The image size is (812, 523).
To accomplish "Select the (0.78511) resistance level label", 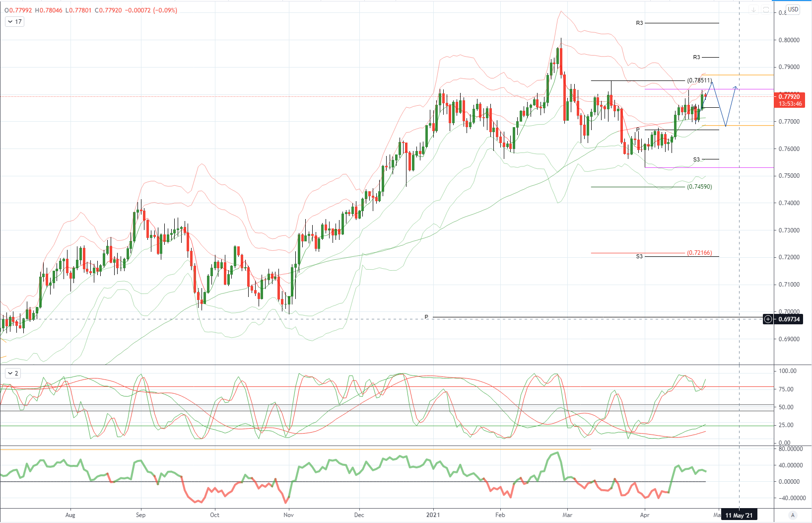I will pos(699,80).
